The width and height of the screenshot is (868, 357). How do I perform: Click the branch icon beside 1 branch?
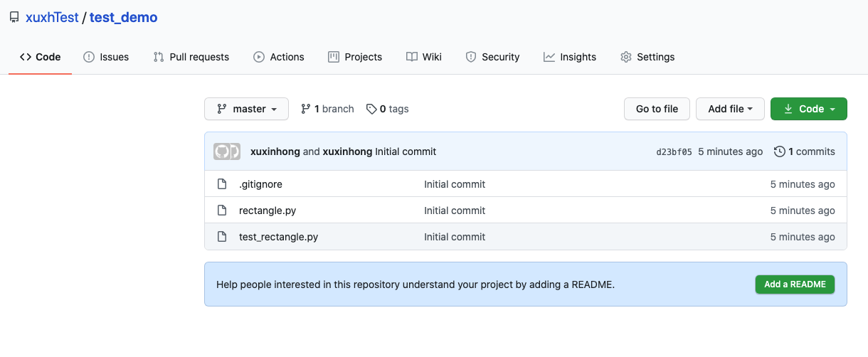click(306, 109)
